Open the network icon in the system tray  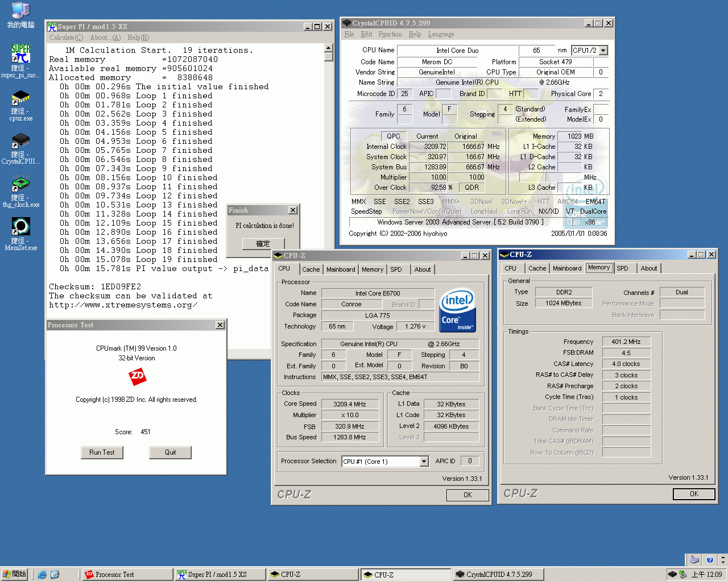pyautogui.click(x=683, y=575)
